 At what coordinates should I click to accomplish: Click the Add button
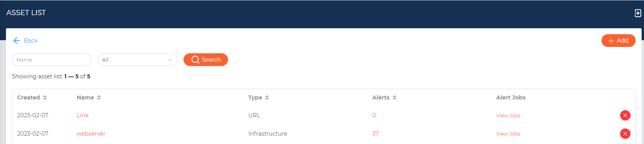[x=619, y=41]
